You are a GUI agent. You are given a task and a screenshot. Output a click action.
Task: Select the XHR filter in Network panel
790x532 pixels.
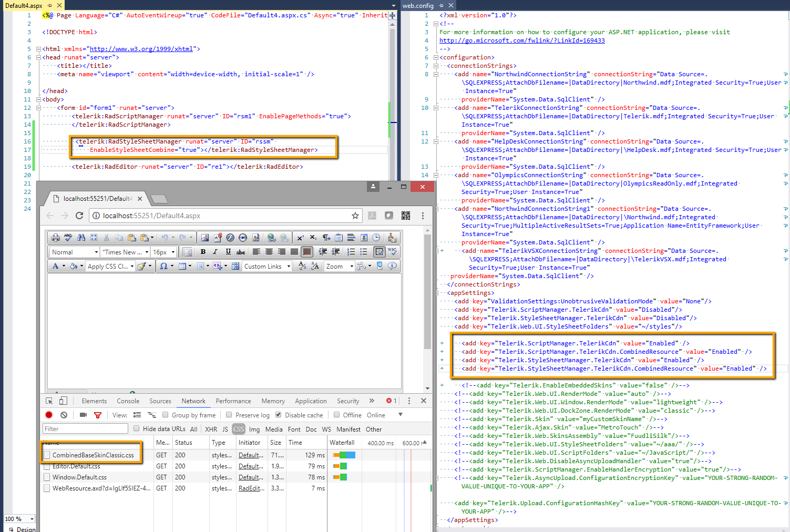click(x=211, y=429)
